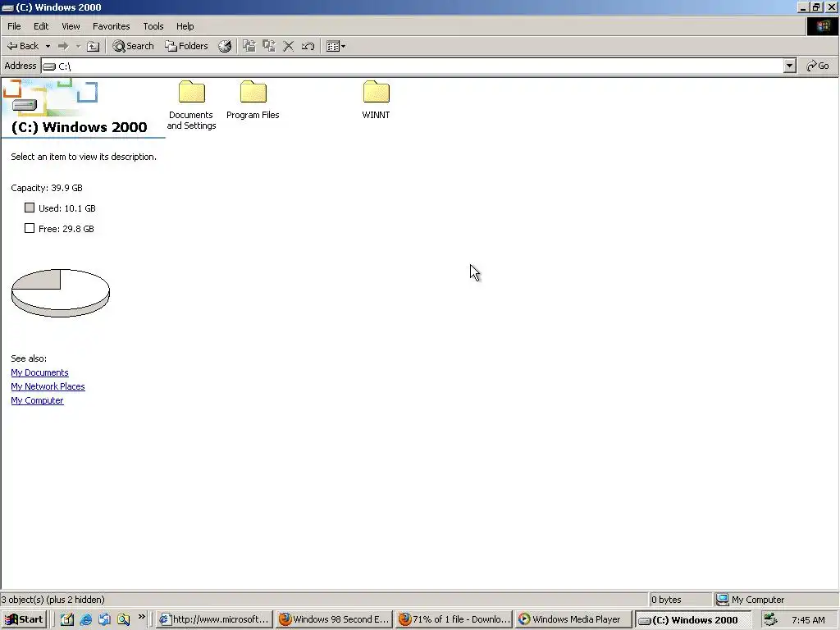Click the drive icon in Address bar
Image resolution: width=840 pixels, height=630 pixels.
pos(49,66)
